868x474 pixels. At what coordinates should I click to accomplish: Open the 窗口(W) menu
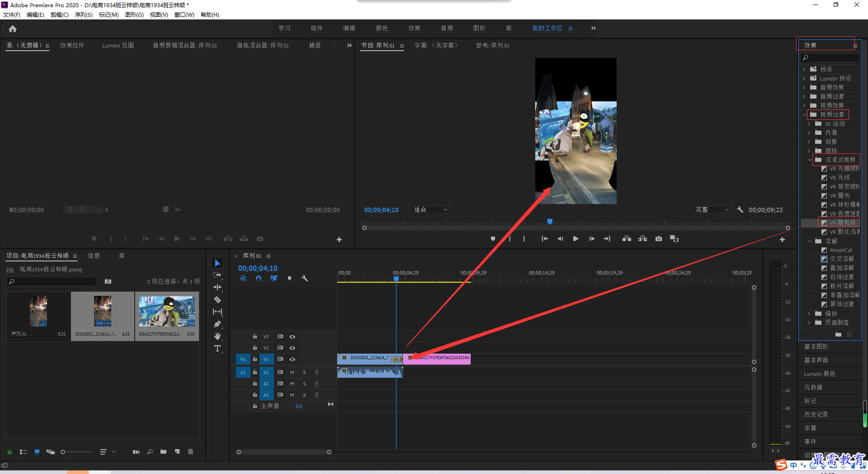tap(184, 15)
